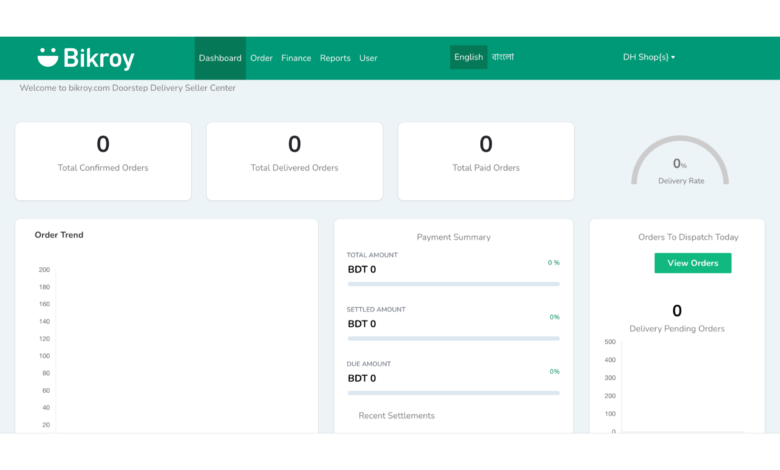The height and width of the screenshot is (470, 780).
Task: Click the Delivery Rate gauge
Action: coord(680,162)
